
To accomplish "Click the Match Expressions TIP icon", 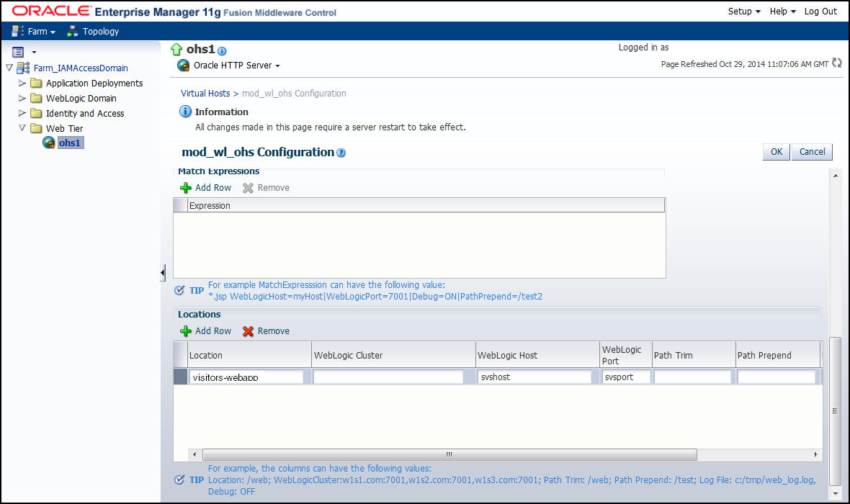I will point(179,290).
